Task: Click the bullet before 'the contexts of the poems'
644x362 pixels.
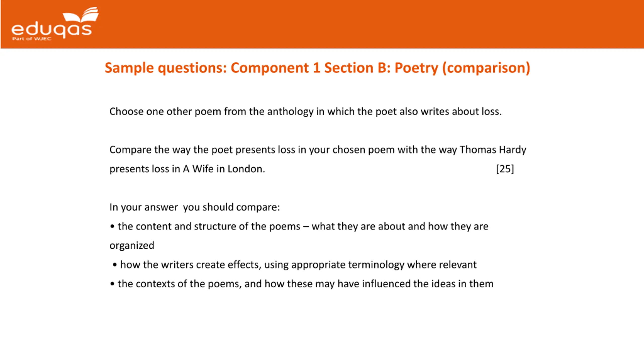Action: (x=112, y=284)
